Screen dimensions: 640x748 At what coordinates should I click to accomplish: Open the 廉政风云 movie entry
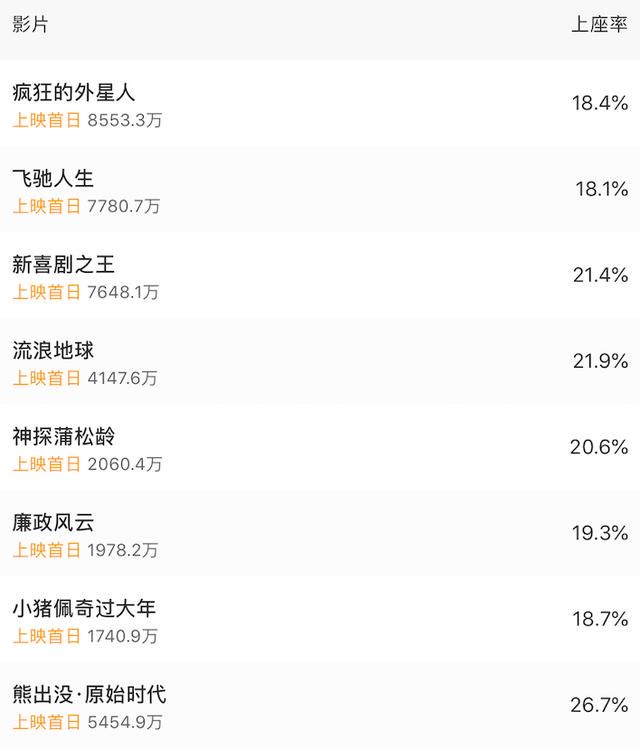tap(320, 532)
